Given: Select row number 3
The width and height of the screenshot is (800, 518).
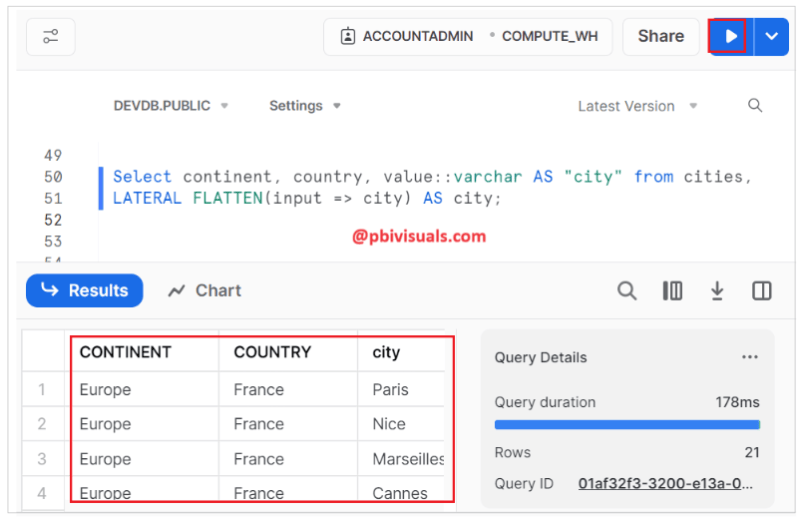Looking at the screenshot, I should pyautogui.click(x=42, y=459).
